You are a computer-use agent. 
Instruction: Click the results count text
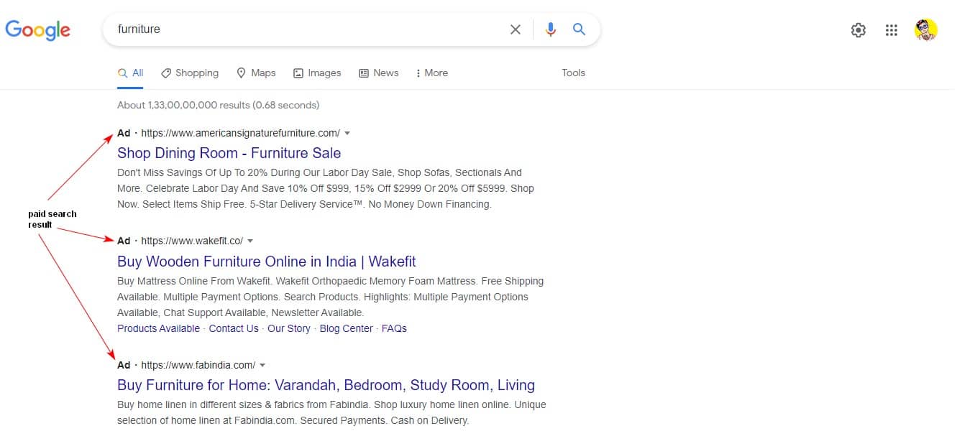(x=219, y=105)
